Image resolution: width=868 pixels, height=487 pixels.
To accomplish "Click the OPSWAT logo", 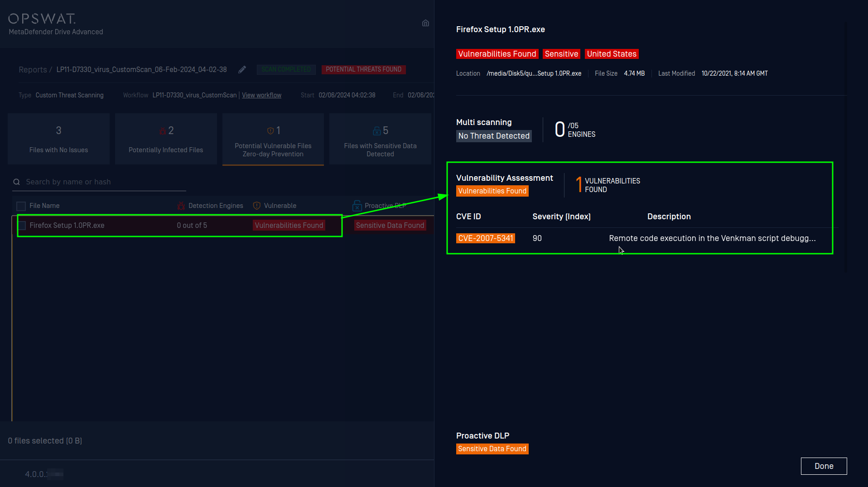I will coord(42,19).
